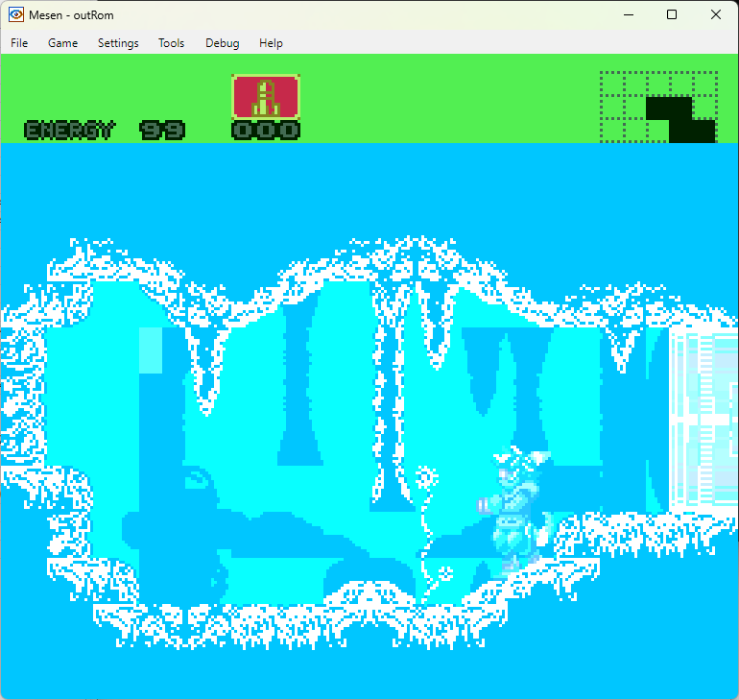This screenshot has height=700, width=739.
Task: Click the ENERGY label in the HUD
Action: coord(68,131)
